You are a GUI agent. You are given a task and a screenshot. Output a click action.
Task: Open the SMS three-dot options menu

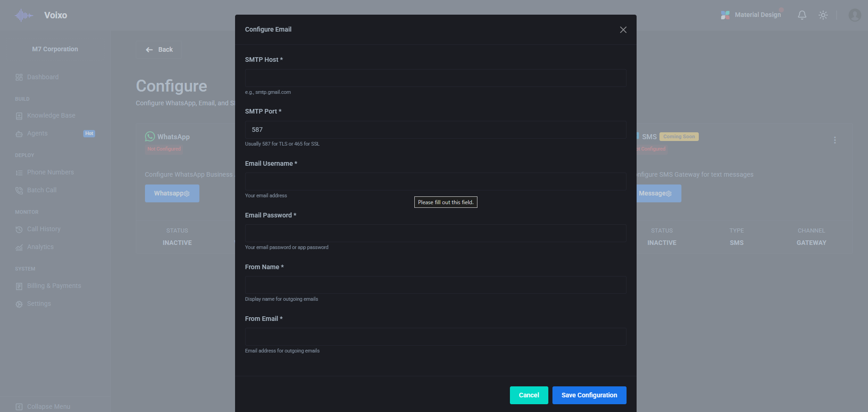point(835,140)
